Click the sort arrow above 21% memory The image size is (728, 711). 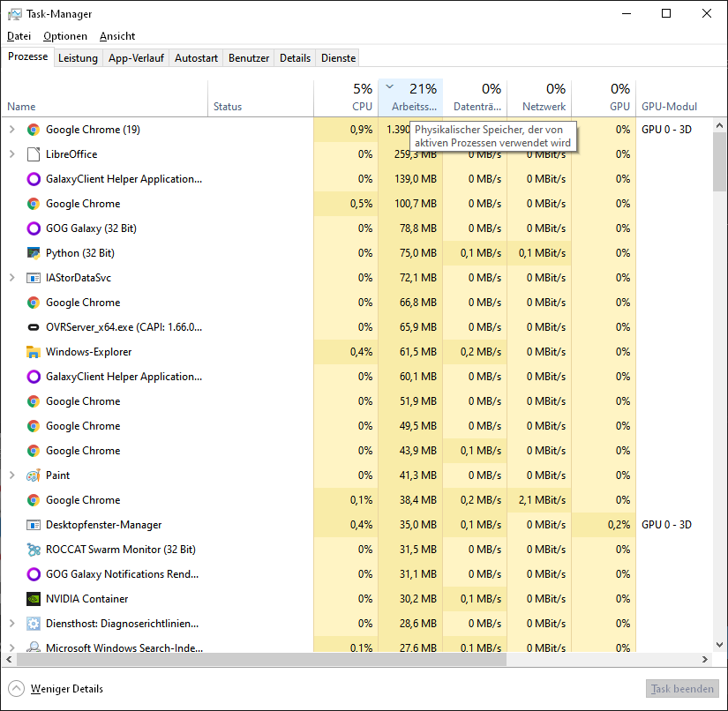coord(390,86)
